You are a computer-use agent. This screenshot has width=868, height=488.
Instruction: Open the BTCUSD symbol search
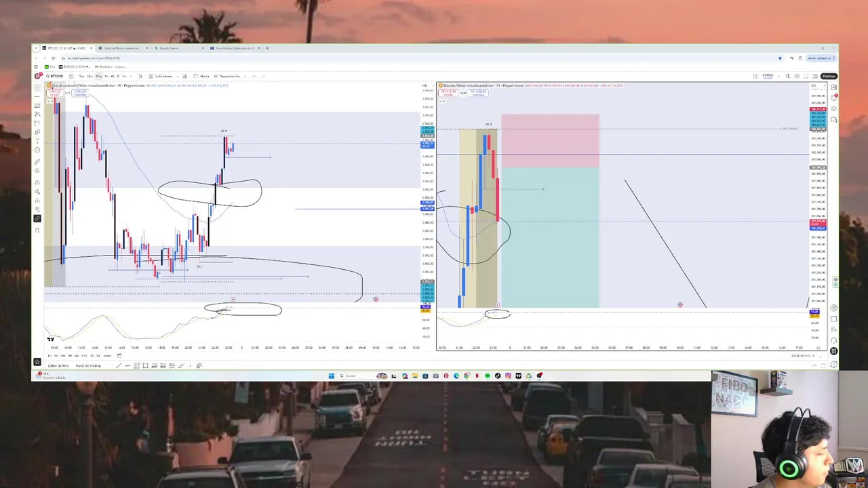point(55,76)
